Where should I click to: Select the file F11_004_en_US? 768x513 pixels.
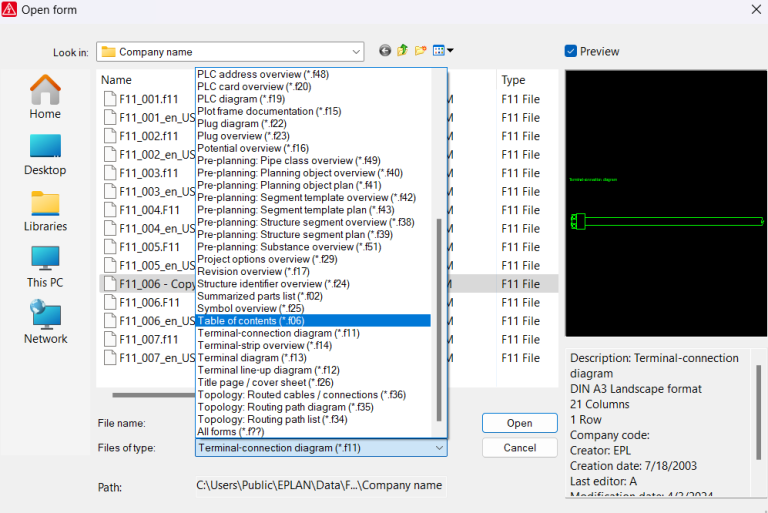click(150, 229)
